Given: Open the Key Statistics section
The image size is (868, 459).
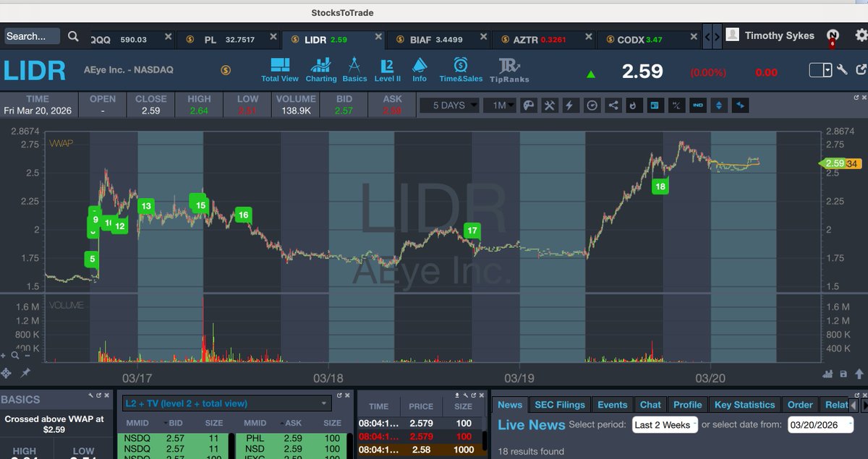Looking at the screenshot, I should tap(744, 404).
